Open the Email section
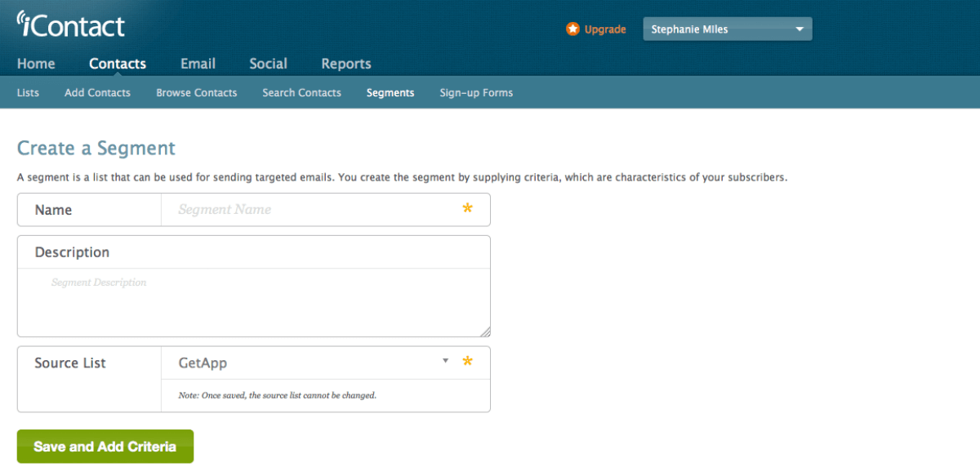The width and height of the screenshot is (980, 476). [198, 63]
